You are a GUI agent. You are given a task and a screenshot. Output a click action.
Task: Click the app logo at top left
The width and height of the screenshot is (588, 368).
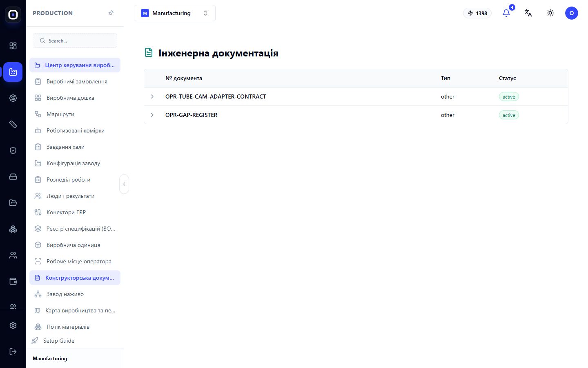pyautogui.click(x=13, y=15)
